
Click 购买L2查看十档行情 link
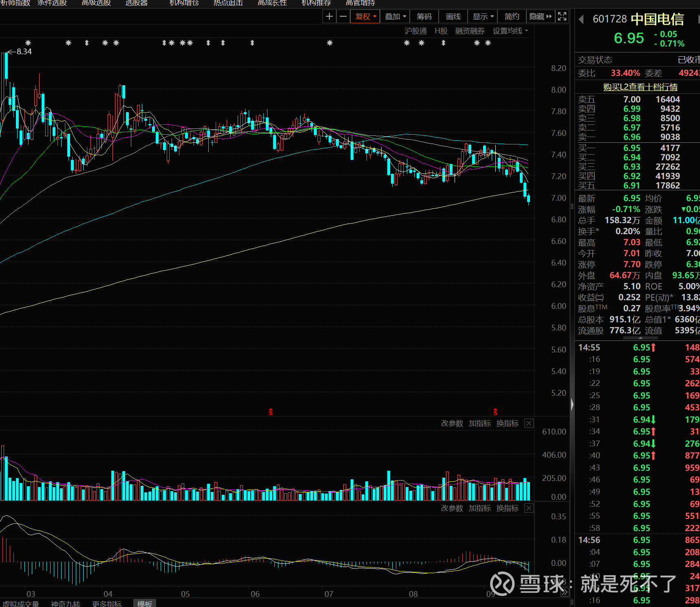640,87
